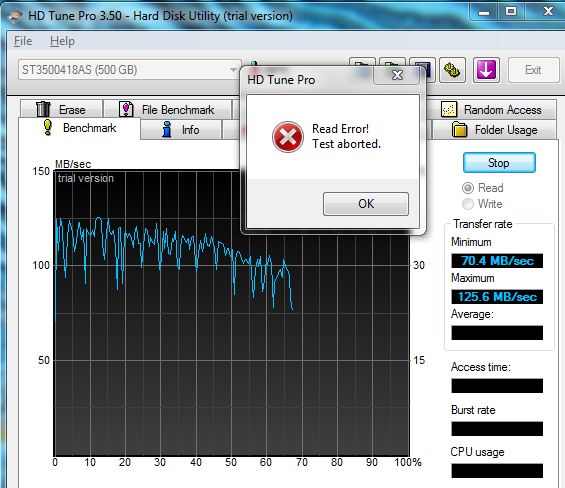Click the "Access time:" label
565x488 pixels.
(481, 367)
